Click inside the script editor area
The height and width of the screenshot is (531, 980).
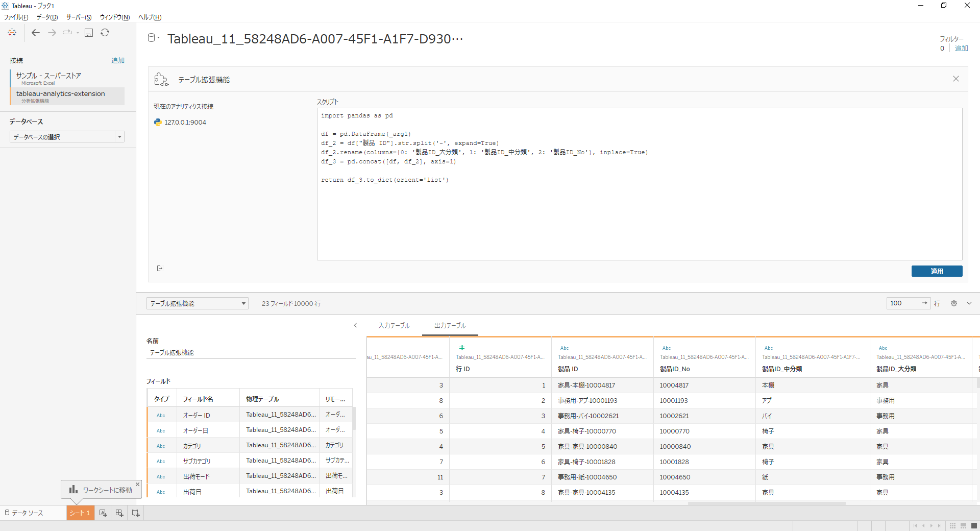[639, 184]
